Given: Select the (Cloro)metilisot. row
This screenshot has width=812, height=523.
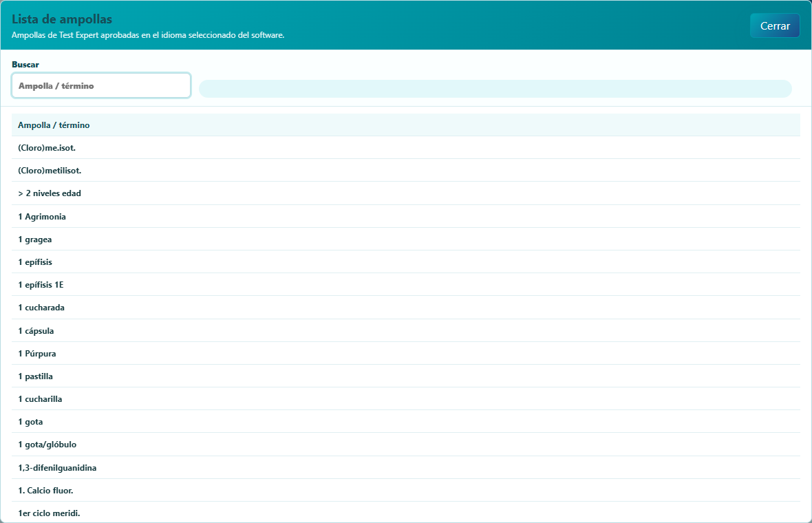Looking at the screenshot, I should (x=405, y=171).
